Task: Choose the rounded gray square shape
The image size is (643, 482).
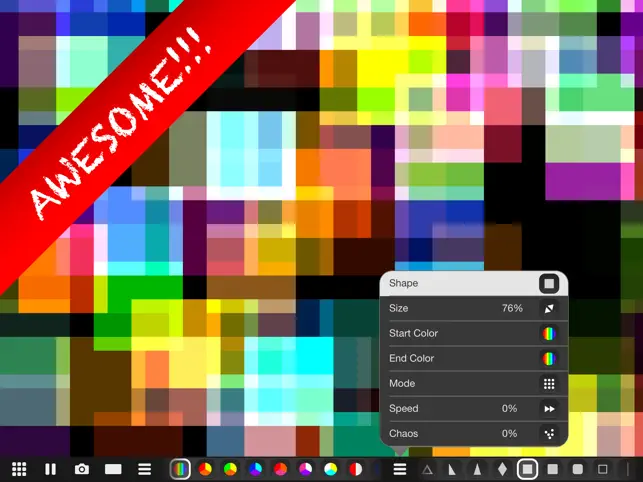Action: (577, 469)
